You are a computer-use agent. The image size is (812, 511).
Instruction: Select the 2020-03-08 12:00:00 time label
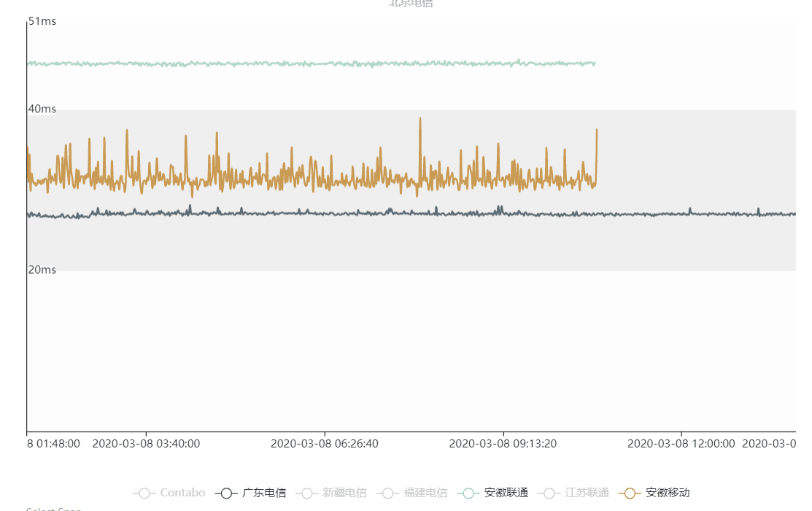[x=681, y=443]
